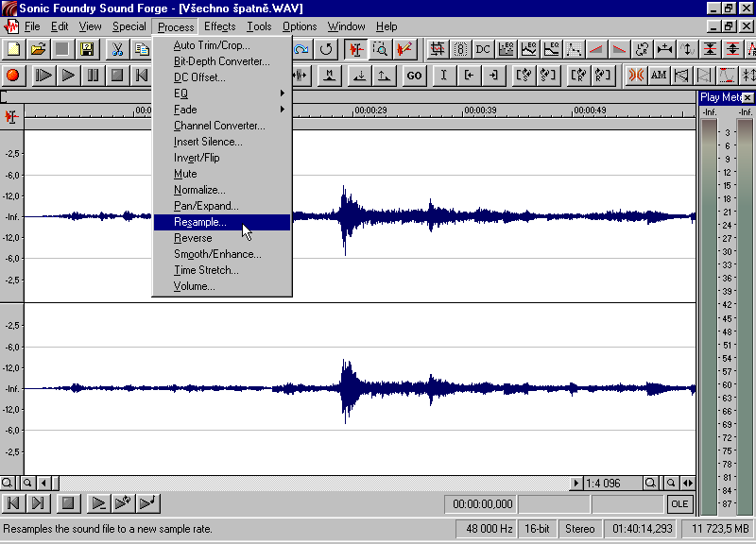Click horizontal scrollbar left arrow

click(43, 483)
